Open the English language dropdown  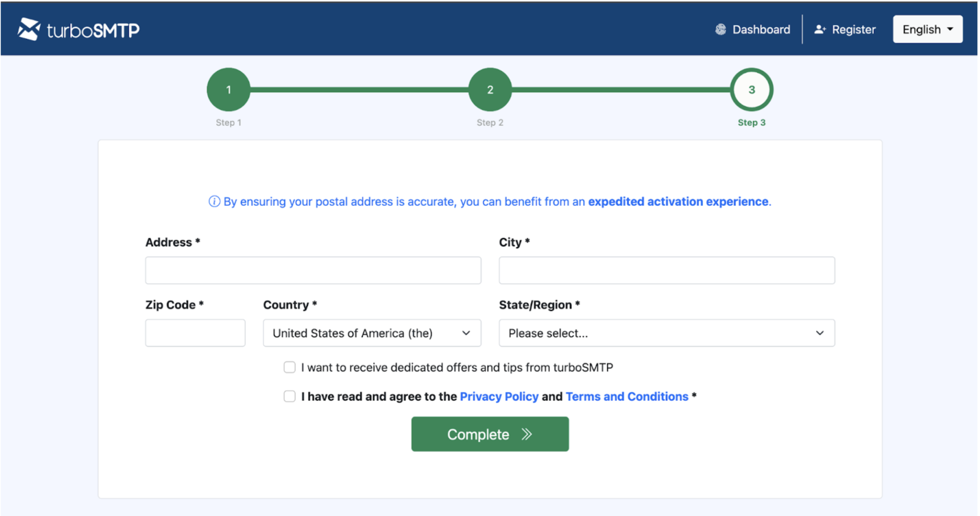927,30
